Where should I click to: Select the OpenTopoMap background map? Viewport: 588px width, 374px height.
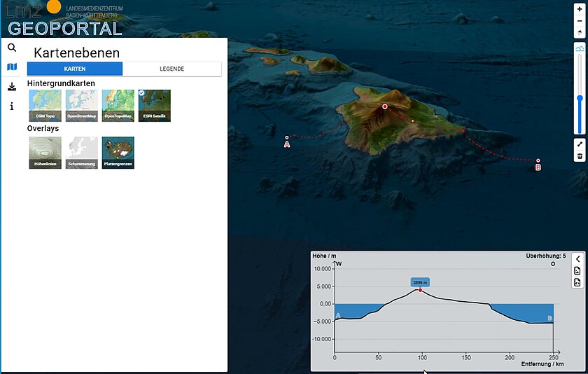tap(118, 106)
